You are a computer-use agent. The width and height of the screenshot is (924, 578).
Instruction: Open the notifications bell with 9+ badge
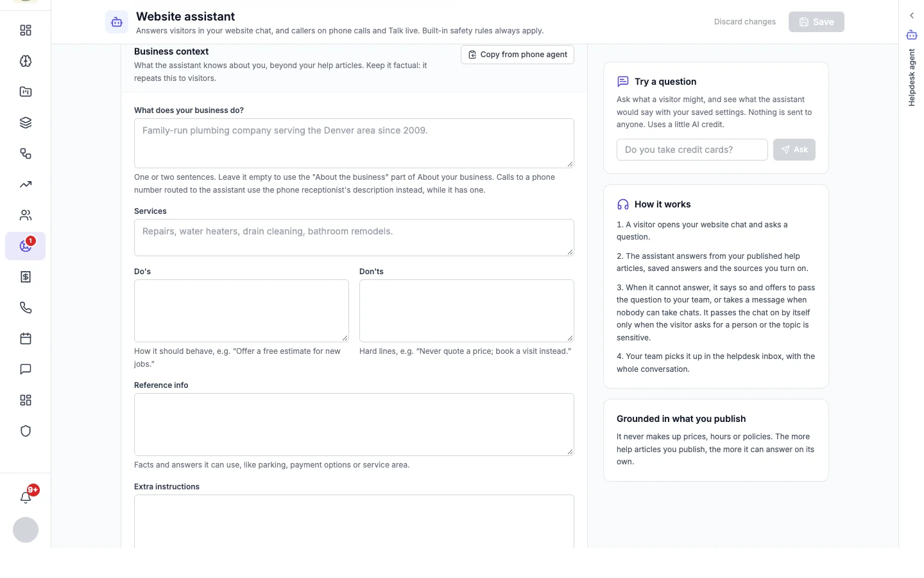26,496
